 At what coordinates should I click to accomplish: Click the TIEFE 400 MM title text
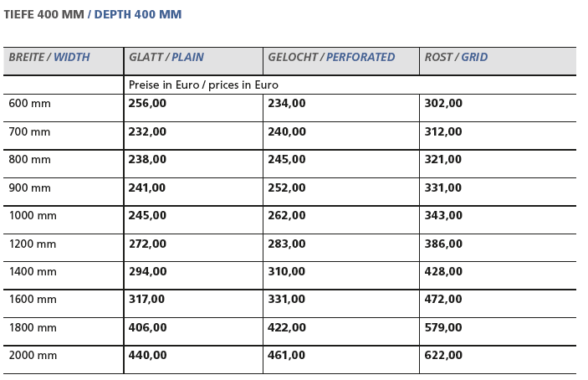point(43,14)
